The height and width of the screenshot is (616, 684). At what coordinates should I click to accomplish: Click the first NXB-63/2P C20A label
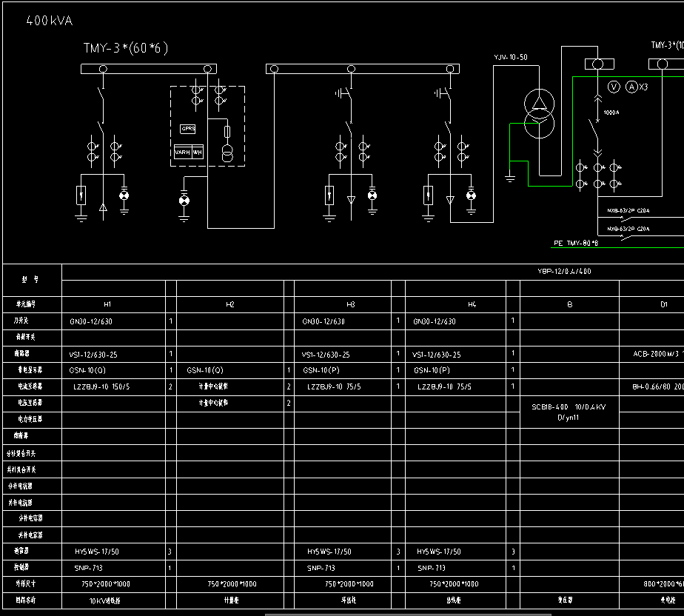pos(628,211)
